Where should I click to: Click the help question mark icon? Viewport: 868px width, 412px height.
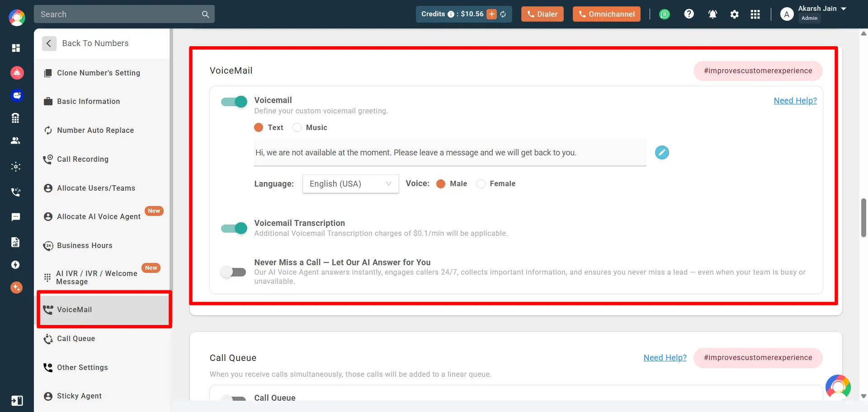[689, 14]
